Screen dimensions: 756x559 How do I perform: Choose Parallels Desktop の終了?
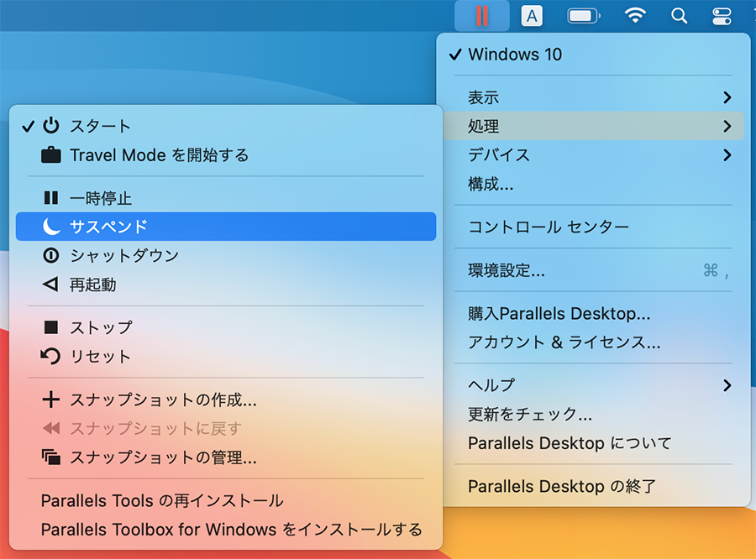594,486
